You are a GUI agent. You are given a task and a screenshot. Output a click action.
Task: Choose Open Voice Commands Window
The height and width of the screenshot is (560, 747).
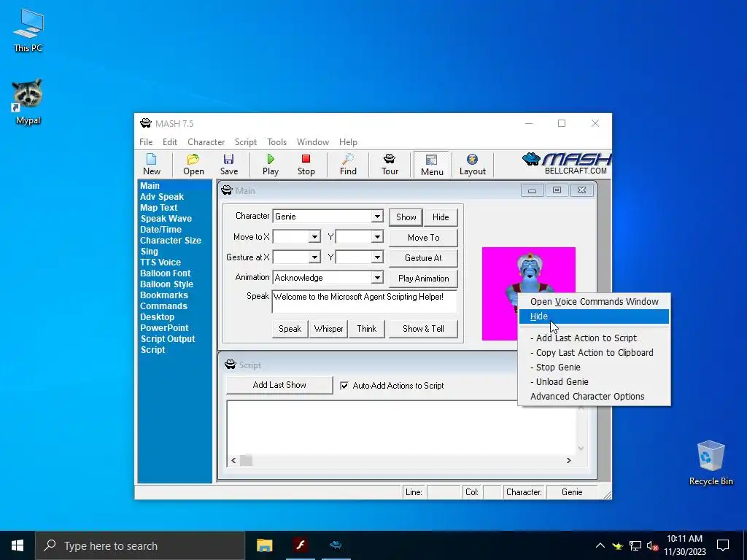click(x=594, y=301)
